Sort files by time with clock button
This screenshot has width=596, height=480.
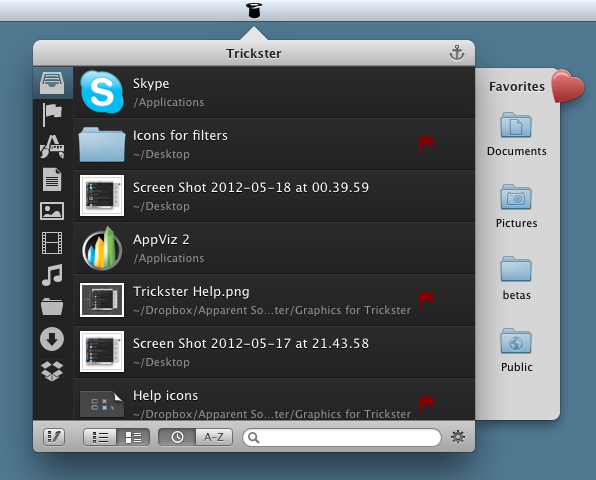[x=177, y=437]
